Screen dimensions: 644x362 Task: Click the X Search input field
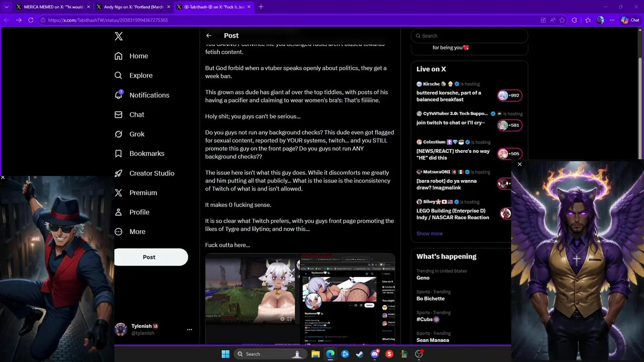pos(469,36)
